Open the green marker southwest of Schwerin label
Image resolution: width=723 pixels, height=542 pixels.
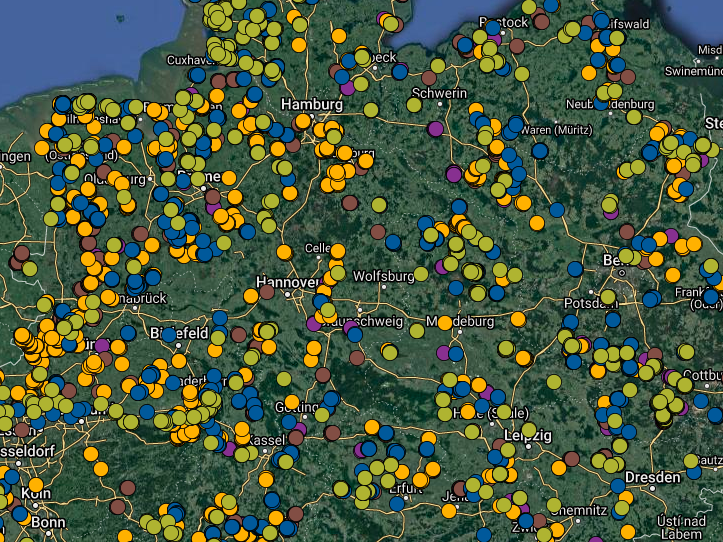click(x=414, y=105)
